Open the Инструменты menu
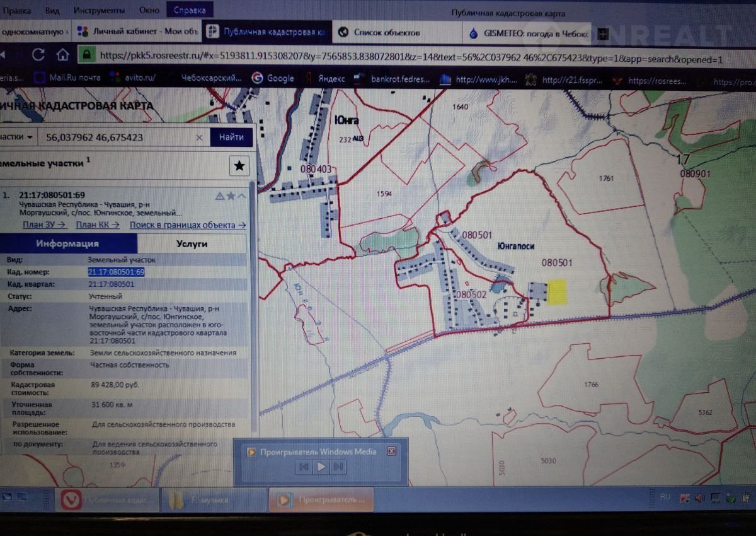The width and height of the screenshot is (756, 536). coord(99,11)
